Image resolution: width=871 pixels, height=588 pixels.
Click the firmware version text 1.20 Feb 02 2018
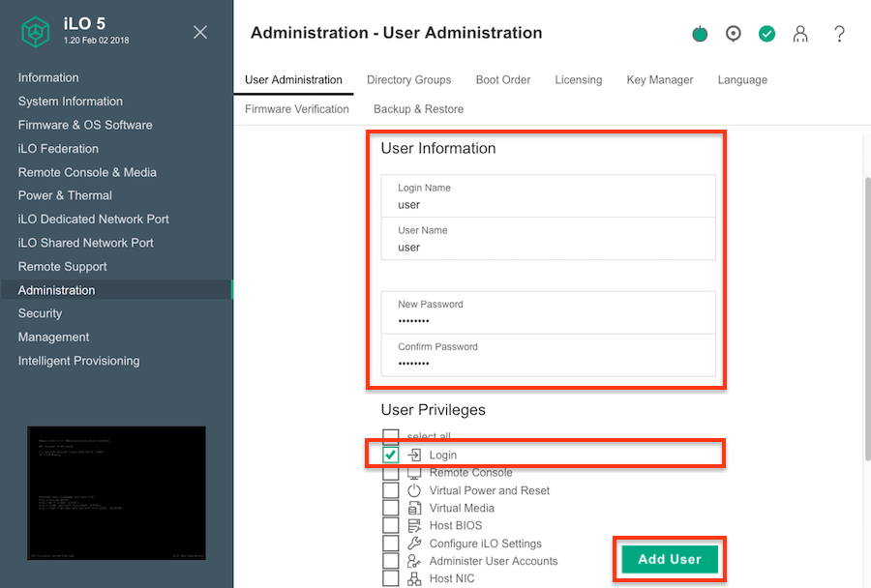click(x=96, y=41)
